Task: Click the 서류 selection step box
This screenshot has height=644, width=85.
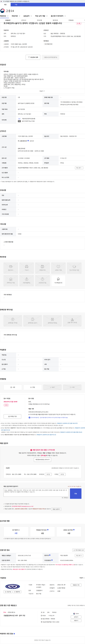Action: tap(13, 387)
